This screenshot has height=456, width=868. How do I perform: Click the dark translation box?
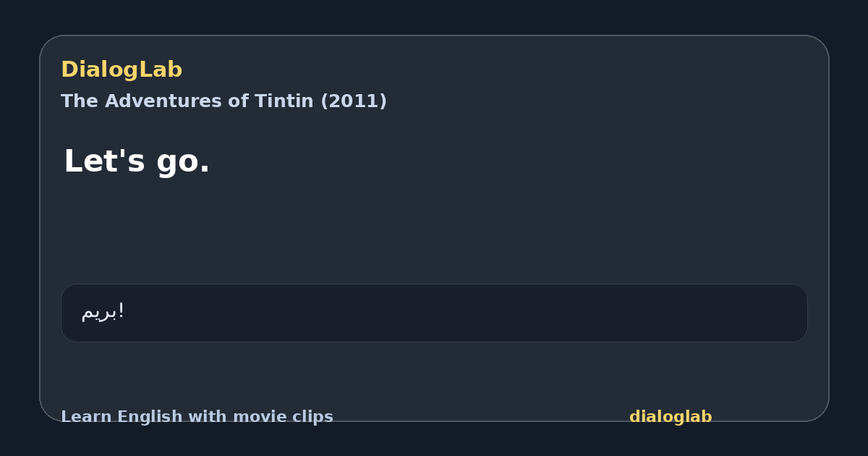[x=434, y=313]
